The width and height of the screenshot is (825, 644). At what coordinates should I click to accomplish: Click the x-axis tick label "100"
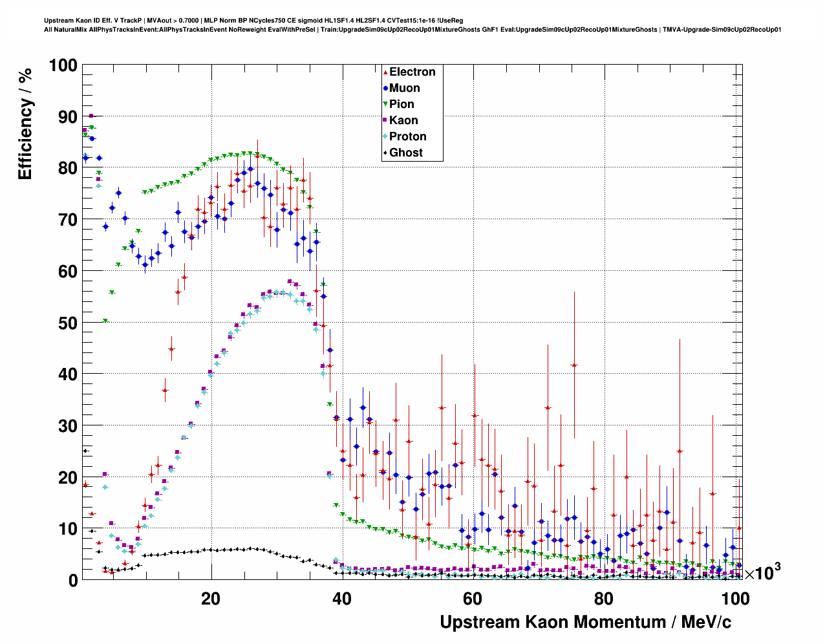[736, 599]
